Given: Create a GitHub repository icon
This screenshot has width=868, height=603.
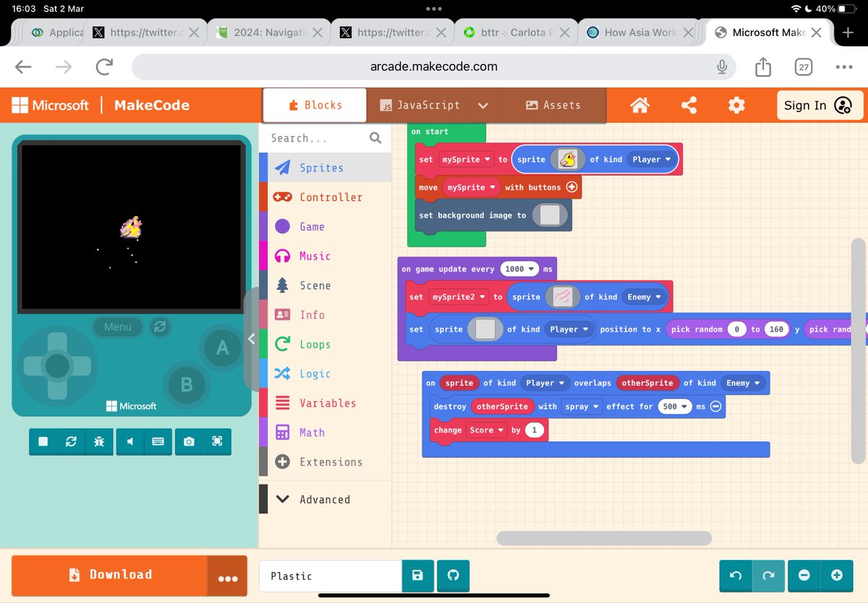Looking at the screenshot, I should coord(454,576).
